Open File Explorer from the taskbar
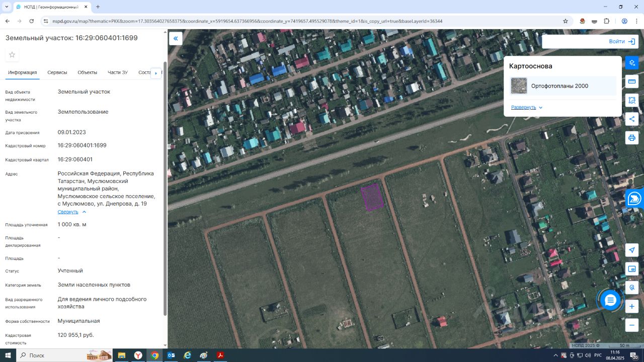Image resolution: width=644 pixels, height=362 pixels. [121, 355]
